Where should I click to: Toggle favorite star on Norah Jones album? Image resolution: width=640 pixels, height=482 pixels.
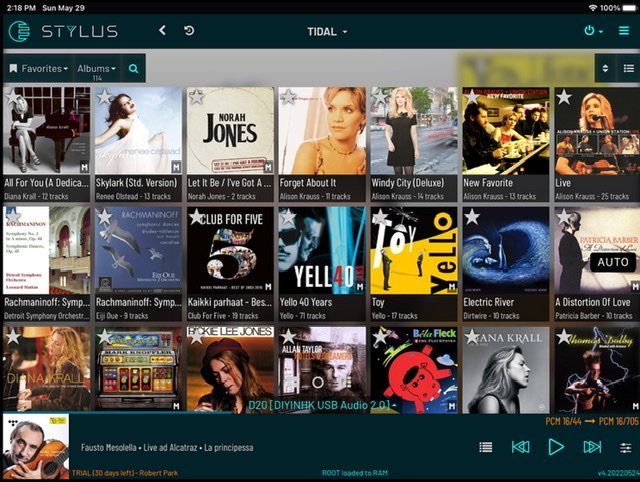pyautogui.click(x=197, y=97)
